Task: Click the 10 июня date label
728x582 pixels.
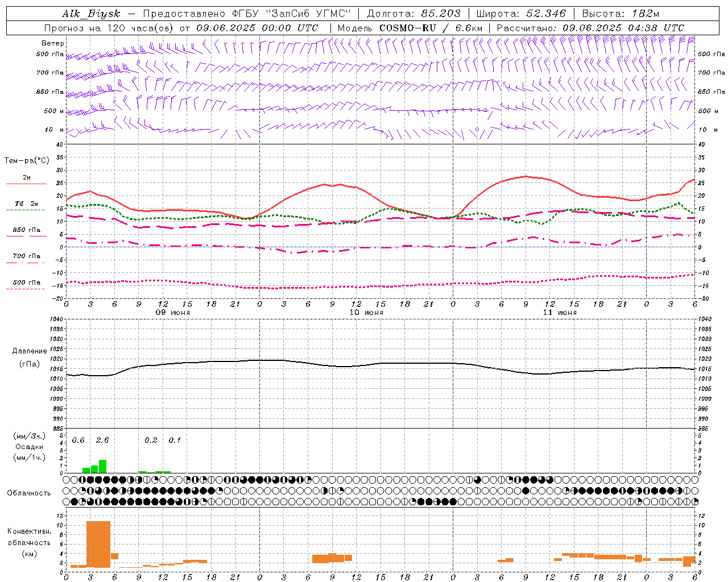Action: tap(366, 313)
